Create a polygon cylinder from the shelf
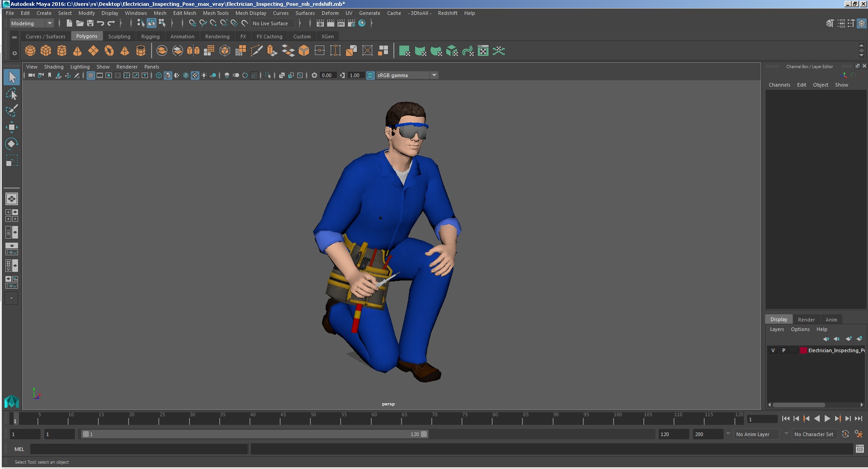Screen dimensions: 868x469 coord(62,51)
